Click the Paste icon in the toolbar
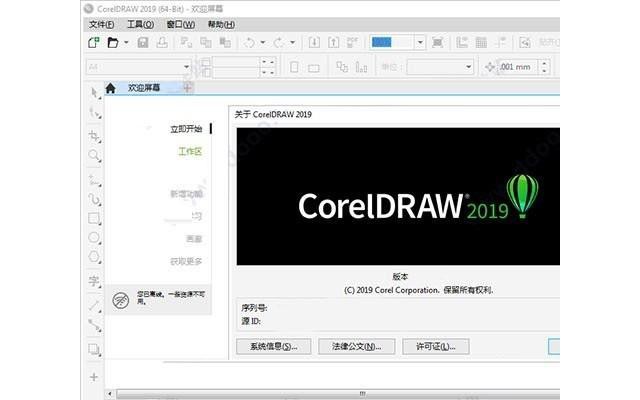 225,42
